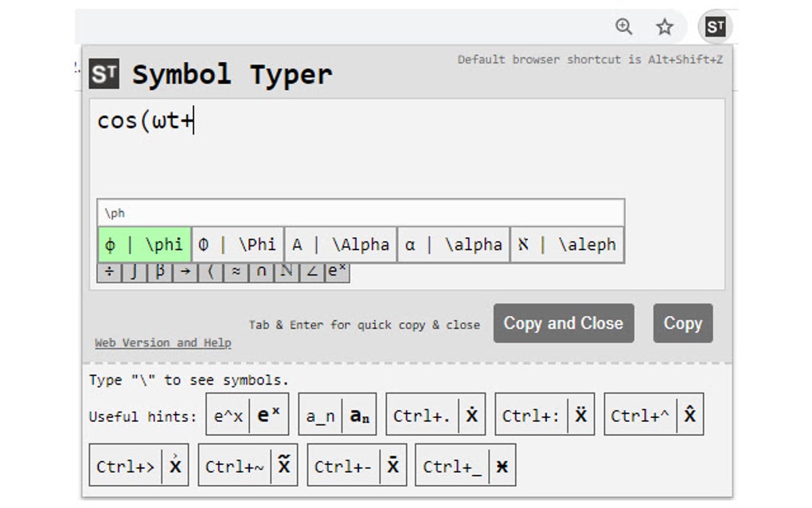The width and height of the screenshot is (812, 508).
Task: Click the Copy and Close button
Action: [564, 323]
